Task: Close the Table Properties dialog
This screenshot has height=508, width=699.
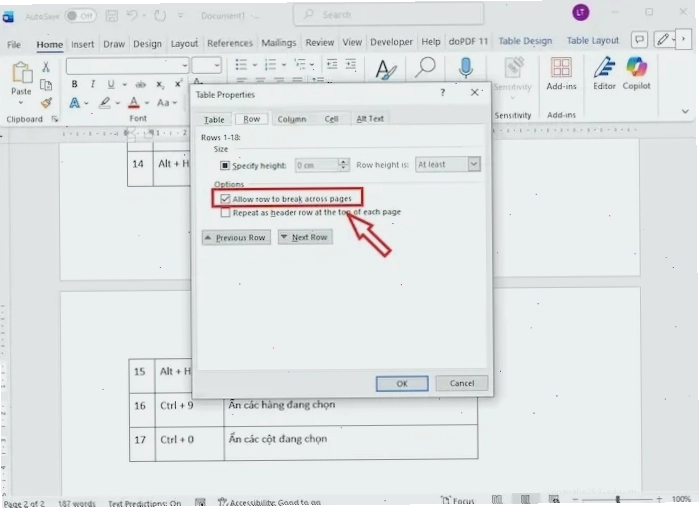Action: [x=475, y=92]
